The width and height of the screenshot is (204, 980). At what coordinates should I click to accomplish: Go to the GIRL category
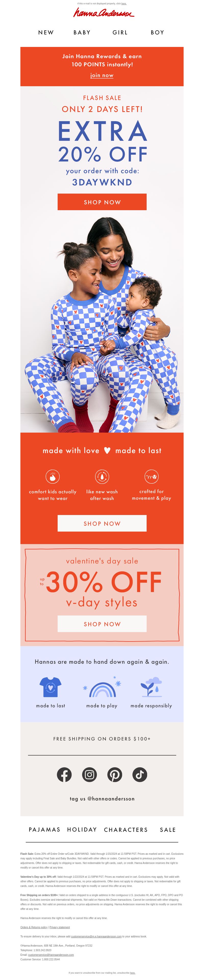tap(120, 33)
